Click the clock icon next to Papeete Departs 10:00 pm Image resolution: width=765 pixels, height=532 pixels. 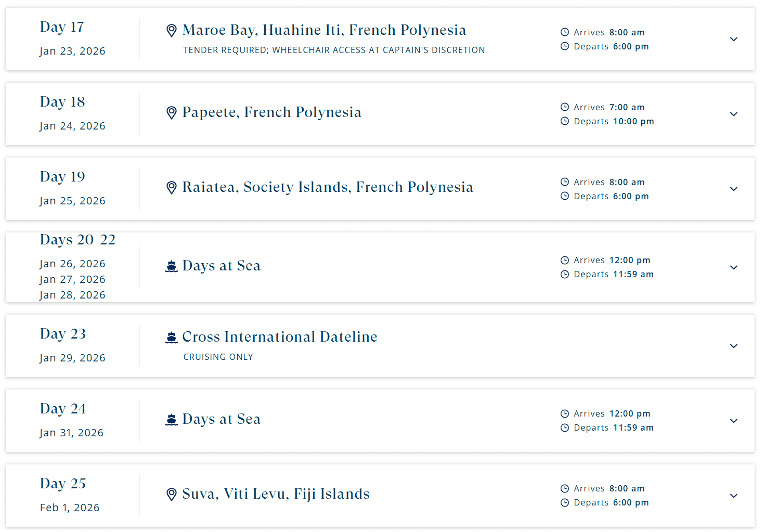tap(565, 121)
